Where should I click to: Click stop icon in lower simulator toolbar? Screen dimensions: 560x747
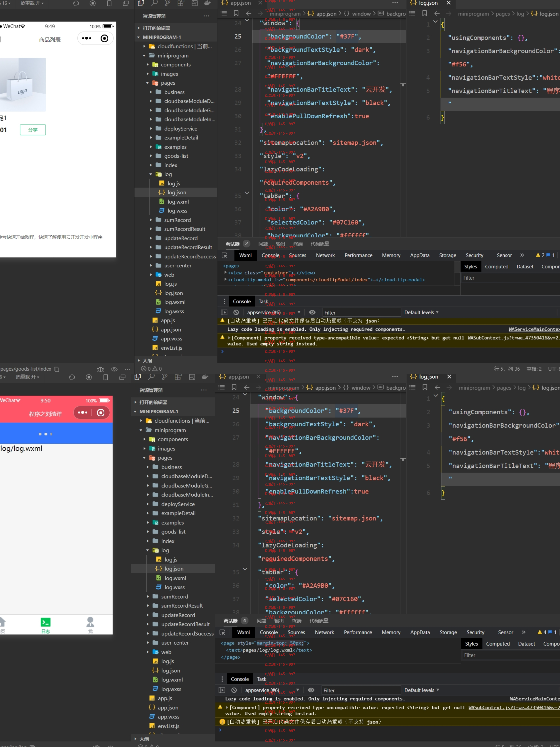(89, 377)
